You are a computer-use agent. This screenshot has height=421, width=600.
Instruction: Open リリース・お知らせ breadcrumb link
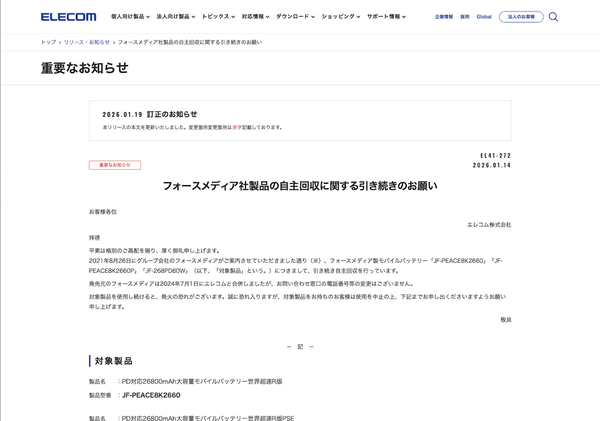point(87,42)
